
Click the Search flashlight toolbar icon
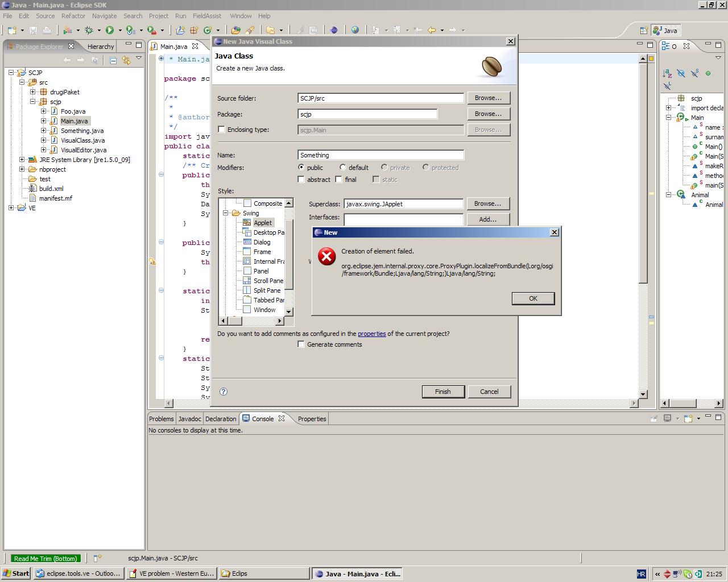(x=250, y=30)
